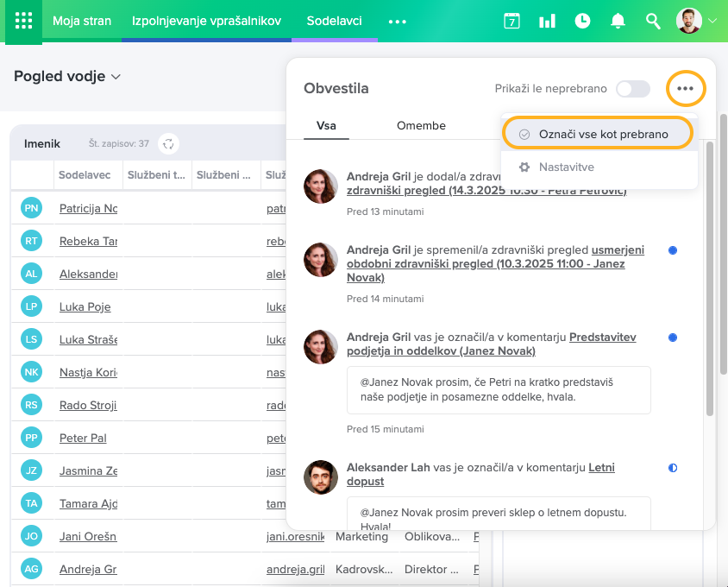Click the refresh icon next to record count

pyautogui.click(x=169, y=143)
